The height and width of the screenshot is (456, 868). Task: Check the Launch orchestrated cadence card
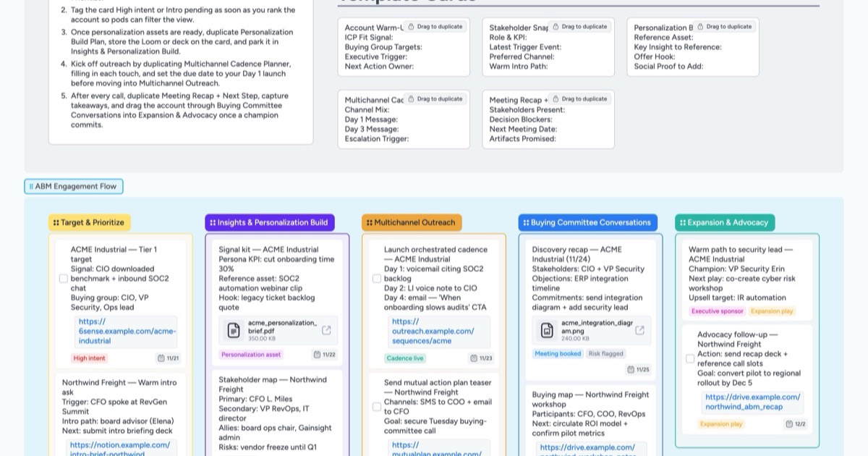pos(377,279)
